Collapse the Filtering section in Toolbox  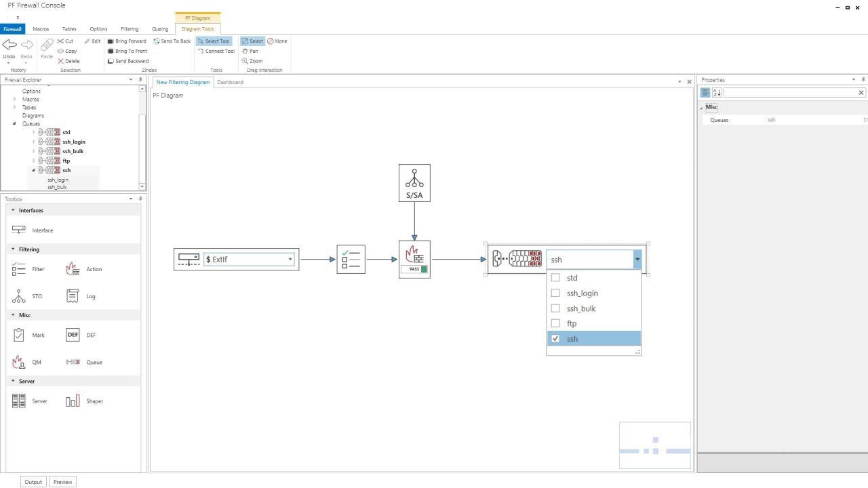(13, 249)
